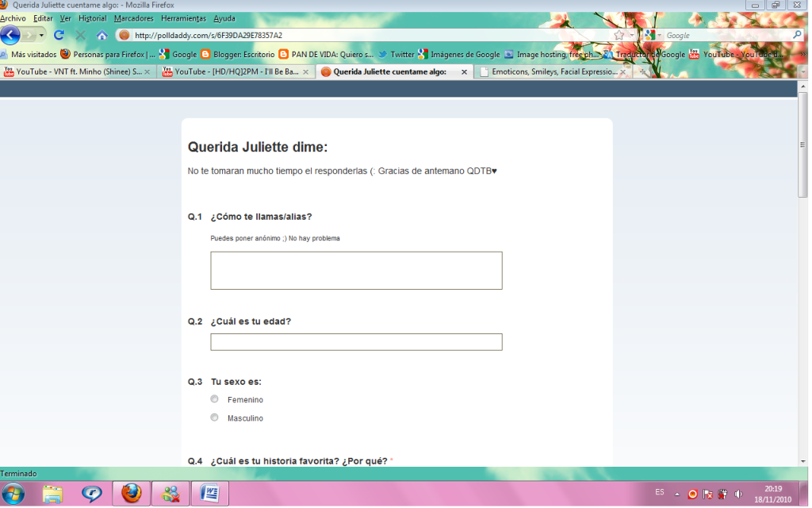Click the search magnifier icon
This screenshot has height=508, width=812.
797,35
